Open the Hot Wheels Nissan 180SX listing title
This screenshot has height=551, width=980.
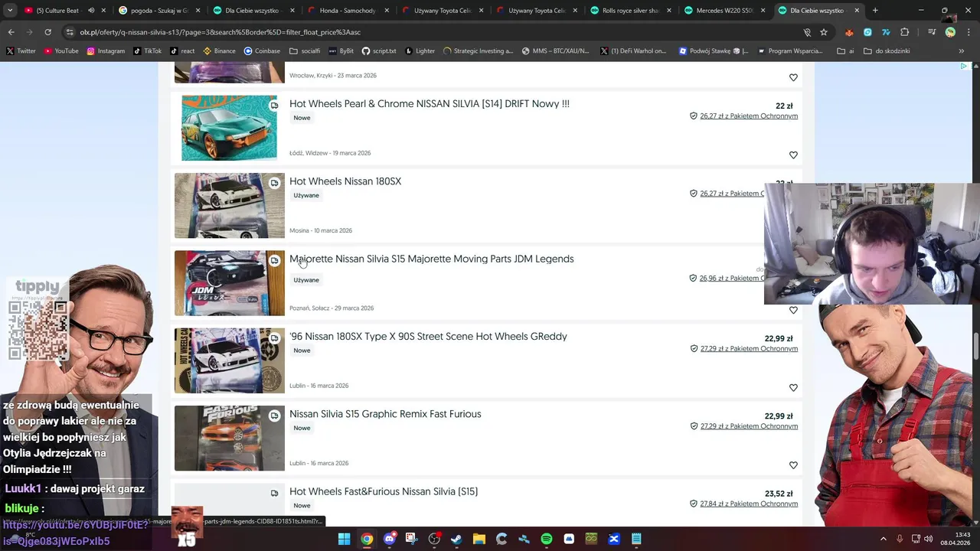coord(345,181)
